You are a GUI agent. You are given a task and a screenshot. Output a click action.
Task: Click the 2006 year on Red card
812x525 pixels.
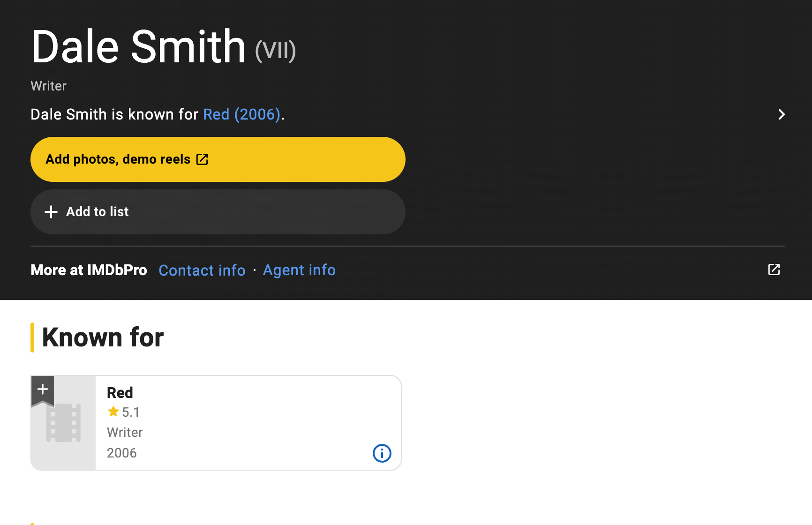pyautogui.click(x=122, y=453)
